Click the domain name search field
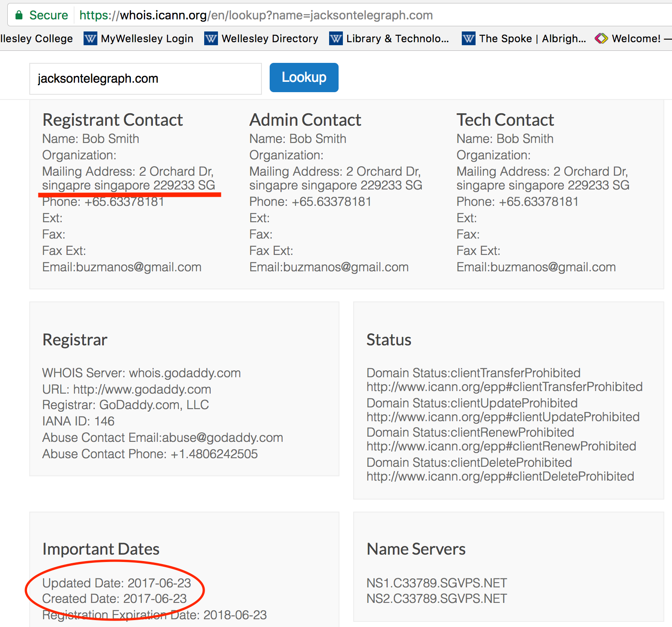Viewport: 672px width, 627px height. coord(146,79)
